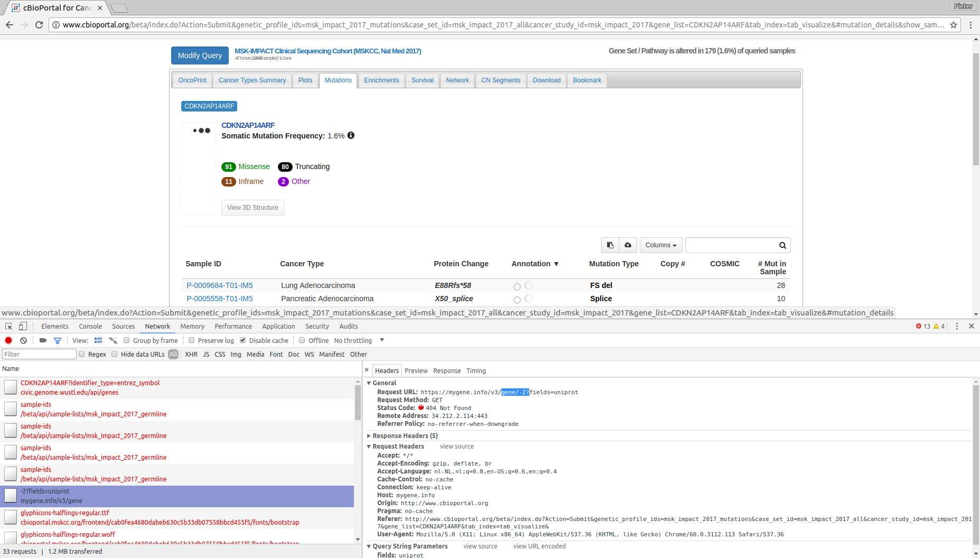Enable Preserve log
Screen dimensions: 980x558
[191, 340]
